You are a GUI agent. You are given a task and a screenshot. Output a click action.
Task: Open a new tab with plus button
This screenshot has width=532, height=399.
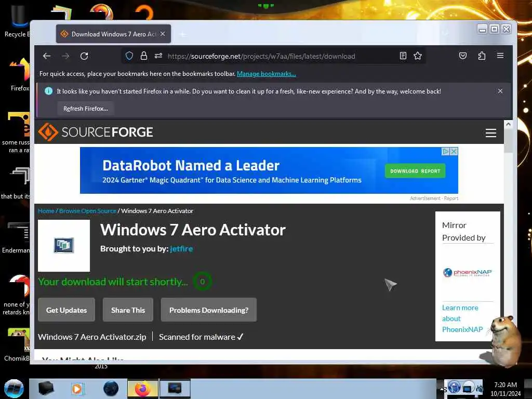pyautogui.click(x=183, y=34)
